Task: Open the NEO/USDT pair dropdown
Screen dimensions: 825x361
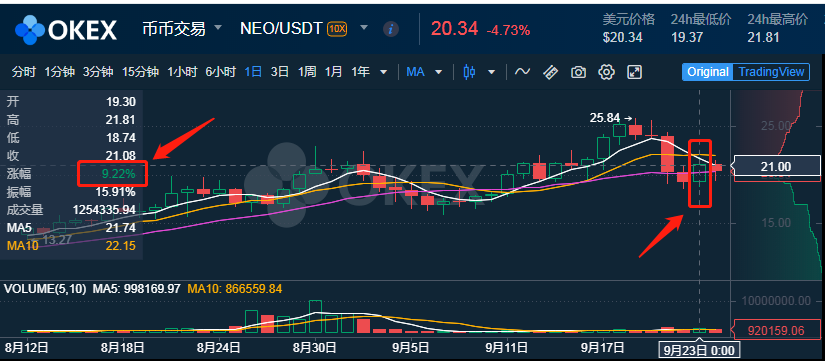Action: pyautogui.click(x=363, y=27)
